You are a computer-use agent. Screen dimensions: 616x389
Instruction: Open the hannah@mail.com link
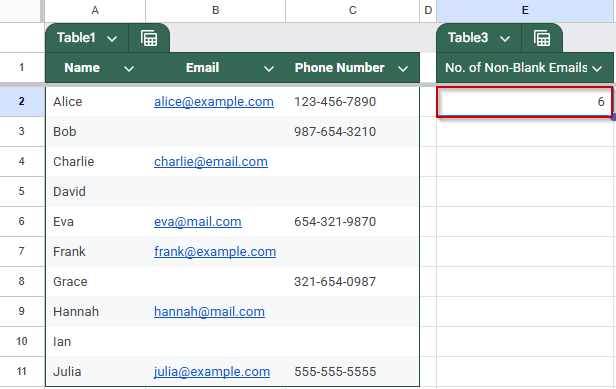209,312
